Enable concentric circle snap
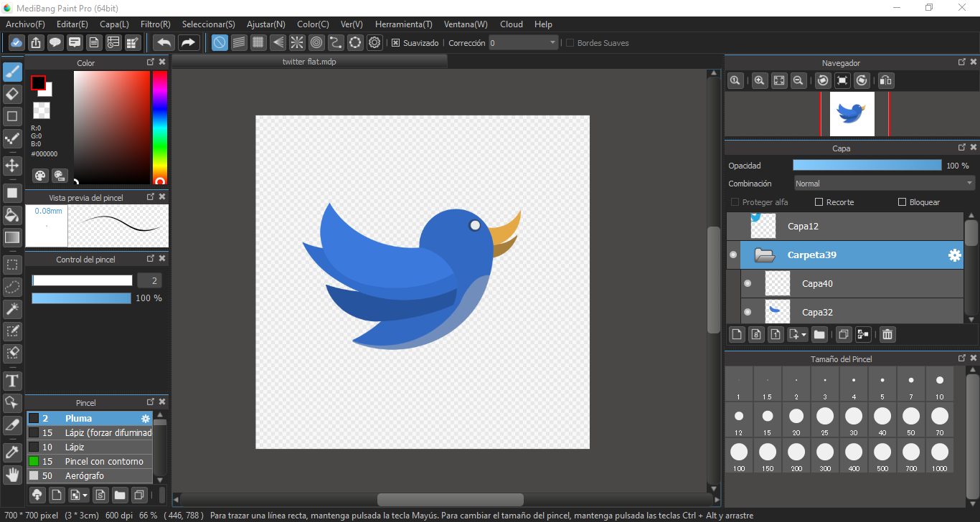The width and height of the screenshot is (980, 522). click(x=316, y=42)
